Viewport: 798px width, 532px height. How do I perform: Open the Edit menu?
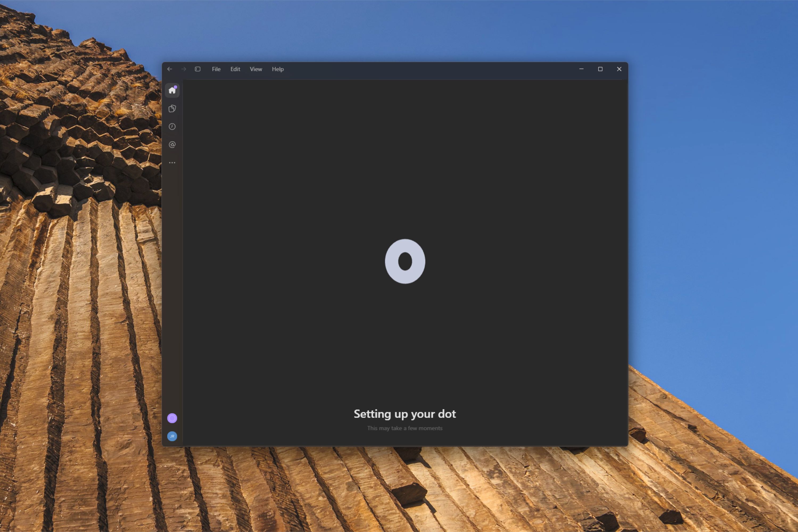pyautogui.click(x=235, y=69)
